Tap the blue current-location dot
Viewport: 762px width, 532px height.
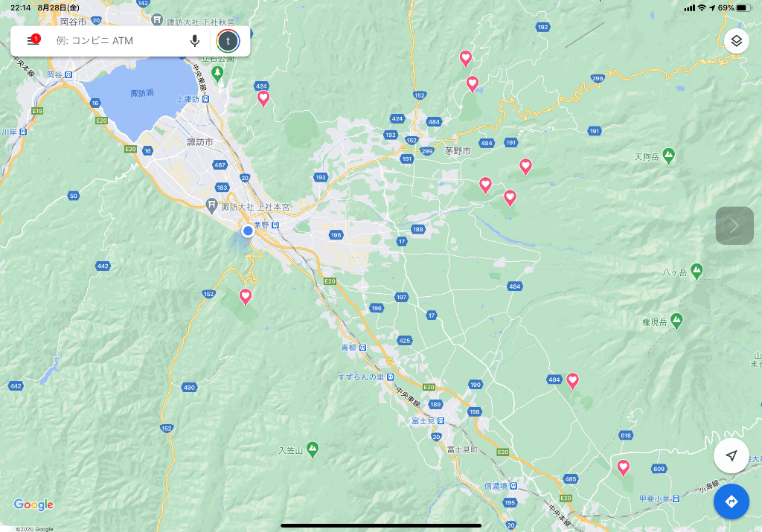coord(248,231)
